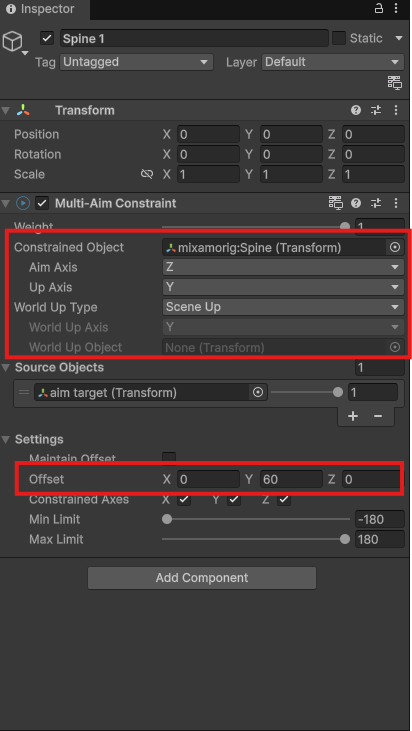Open the Layer Default dropdown
The width and height of the screenshot is (412, 731).
point(333,62)
